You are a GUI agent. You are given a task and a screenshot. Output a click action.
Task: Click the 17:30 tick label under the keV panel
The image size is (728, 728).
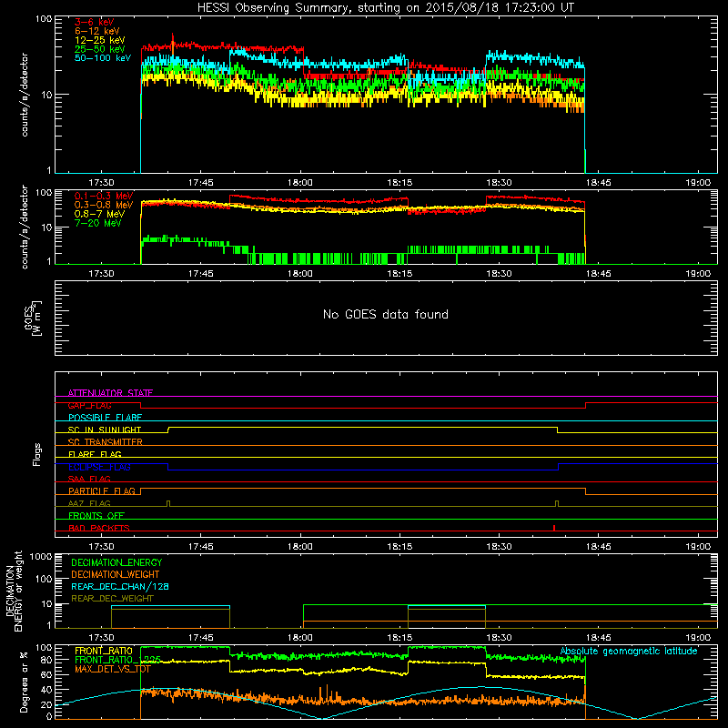pyautogui.click(x=101, y=183)
